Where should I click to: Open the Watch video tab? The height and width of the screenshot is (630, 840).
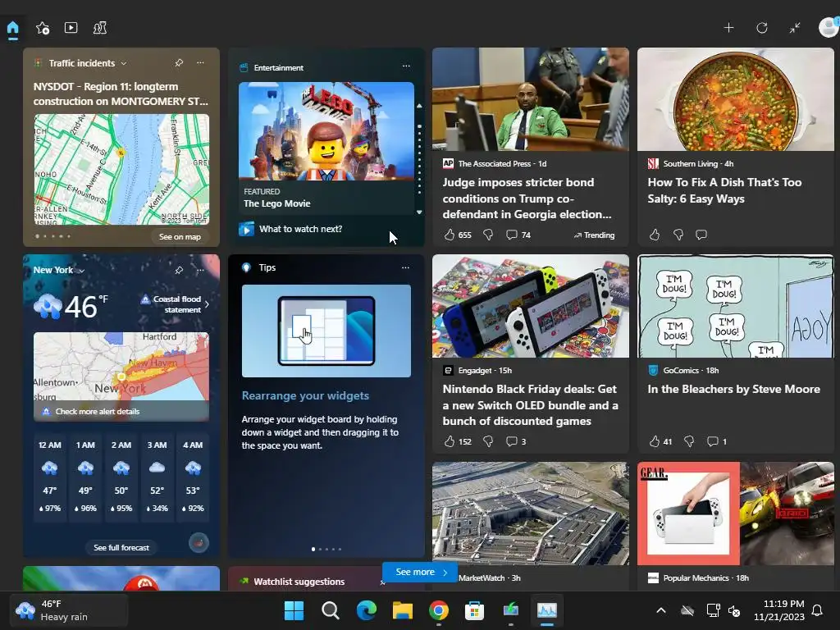(71, 27)
